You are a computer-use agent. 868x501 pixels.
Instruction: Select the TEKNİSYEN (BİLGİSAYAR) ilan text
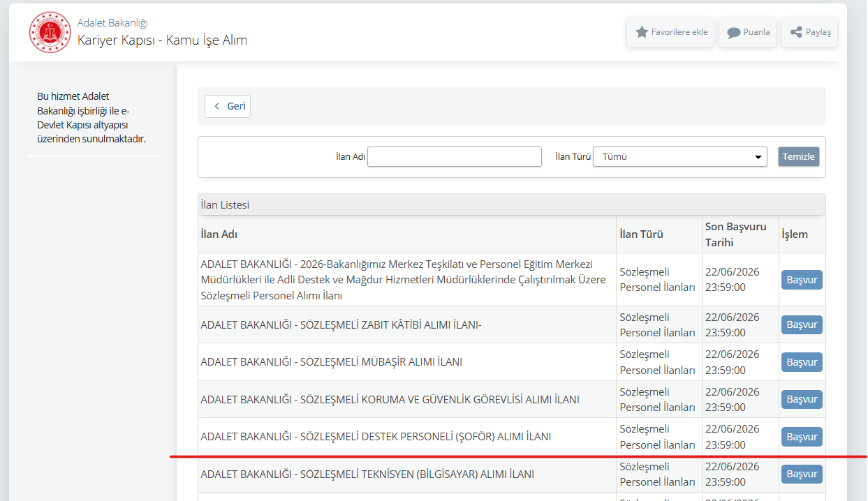coord(367,474)
